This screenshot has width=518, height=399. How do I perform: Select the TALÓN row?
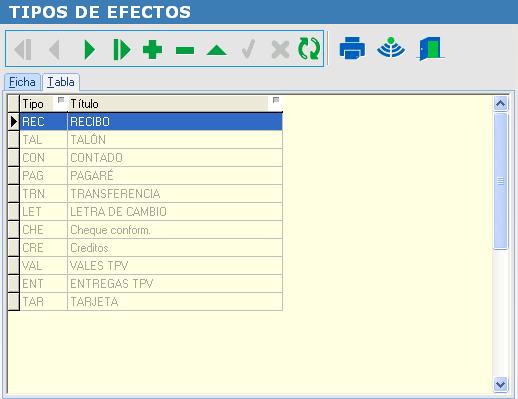pyautogui.click(x=151, y=140)
